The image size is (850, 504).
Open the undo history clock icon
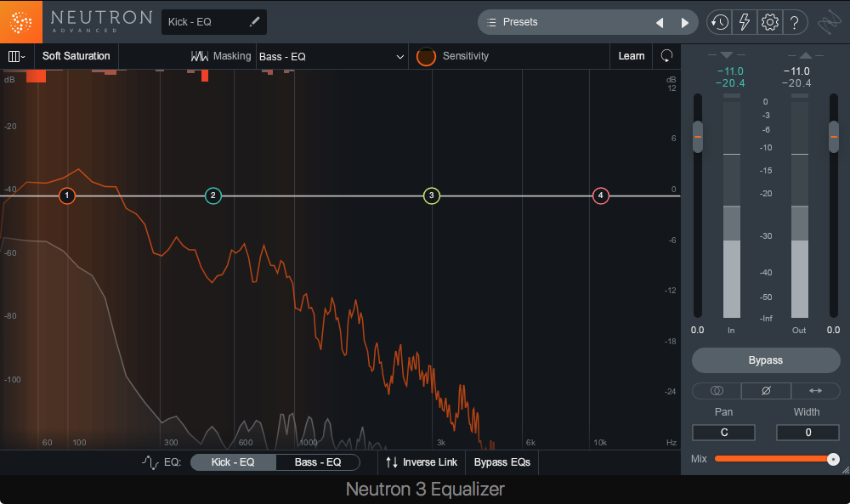coord(719,22)
